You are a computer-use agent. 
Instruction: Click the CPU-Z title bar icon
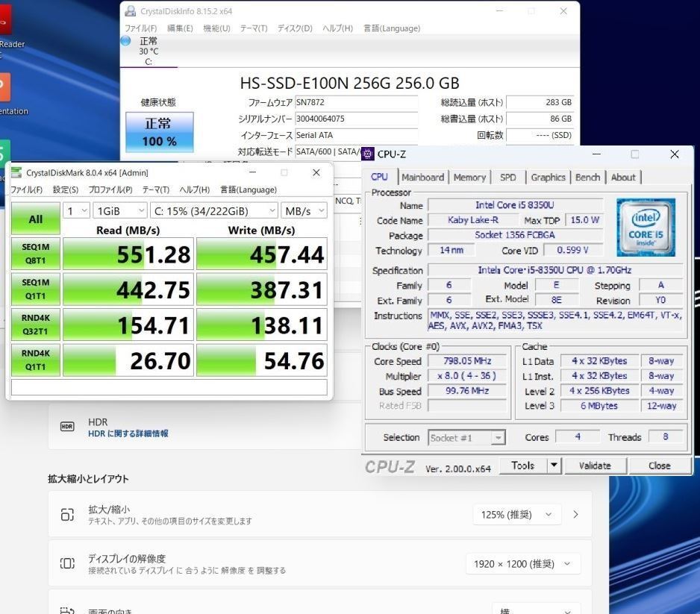coord(368,154)
